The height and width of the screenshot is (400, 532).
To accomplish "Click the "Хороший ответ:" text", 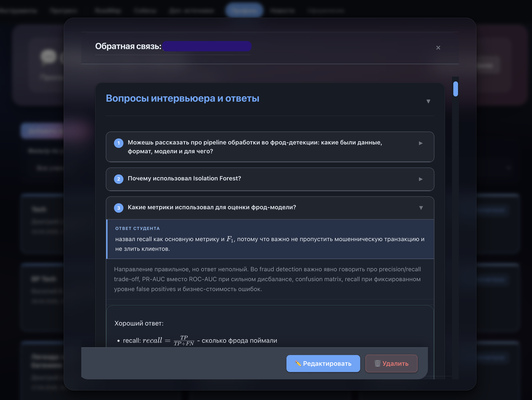I will pyautogui.click(x=139, y=323).
